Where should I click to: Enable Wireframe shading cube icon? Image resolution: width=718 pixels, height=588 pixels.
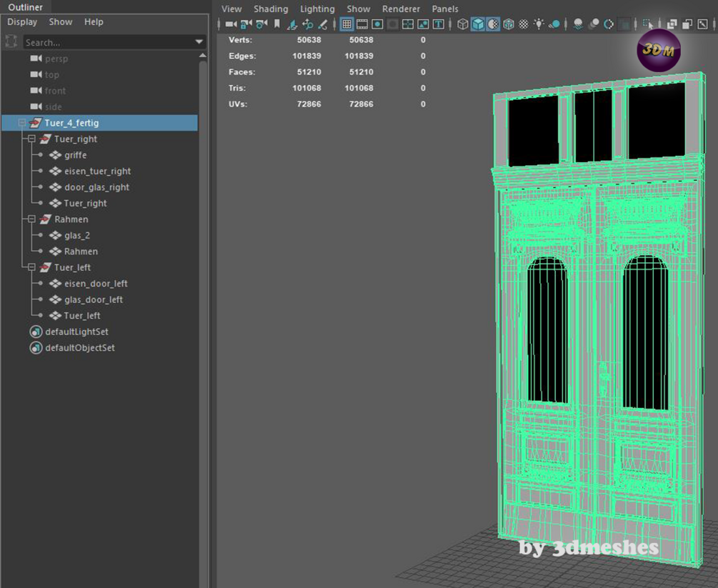coord(463,24)
